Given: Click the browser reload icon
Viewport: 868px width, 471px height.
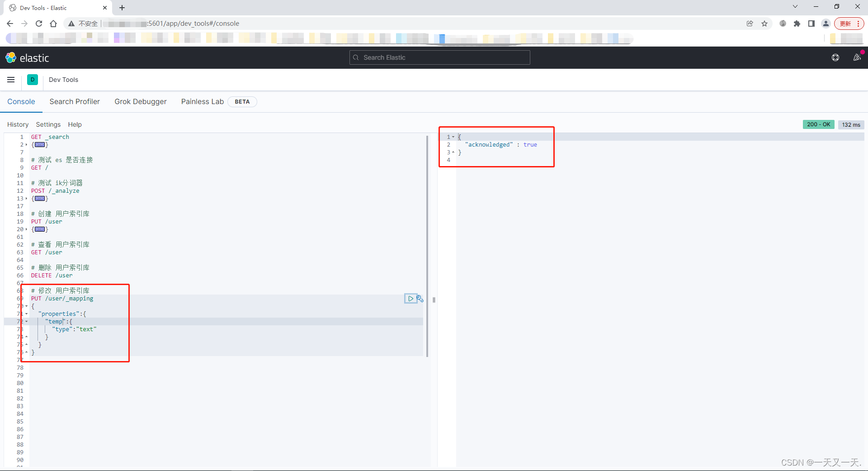Looking at the screenshot, I should point(39,23).
